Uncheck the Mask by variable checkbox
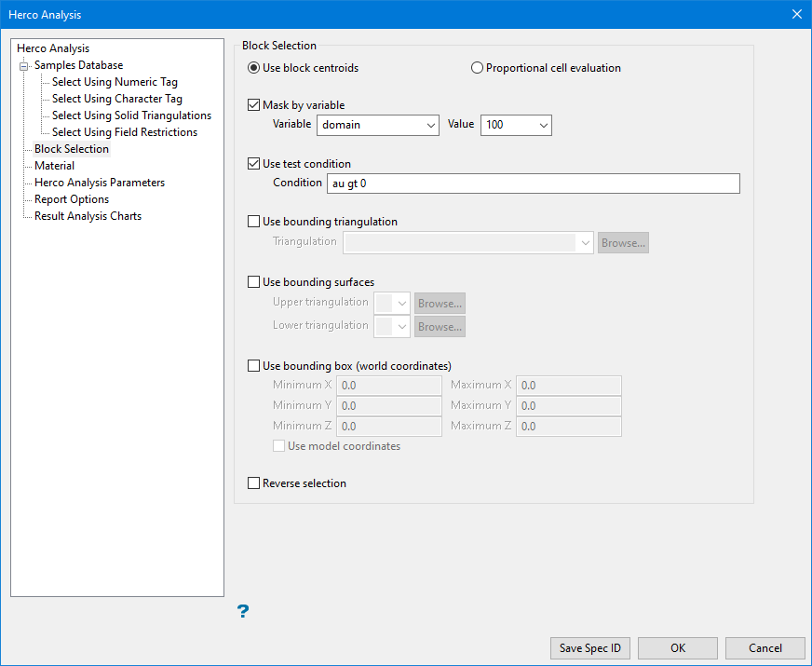The image size is (812, 666). (x=254, y=105)
